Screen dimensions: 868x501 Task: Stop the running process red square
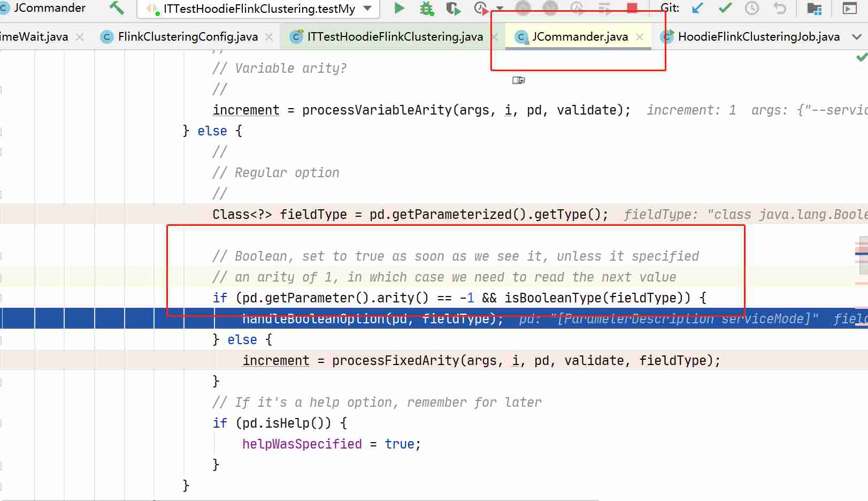632,8
